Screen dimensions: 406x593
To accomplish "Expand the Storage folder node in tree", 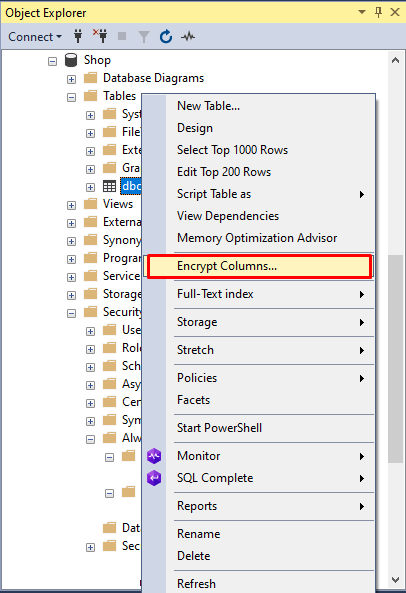I will tap(71, 295).
